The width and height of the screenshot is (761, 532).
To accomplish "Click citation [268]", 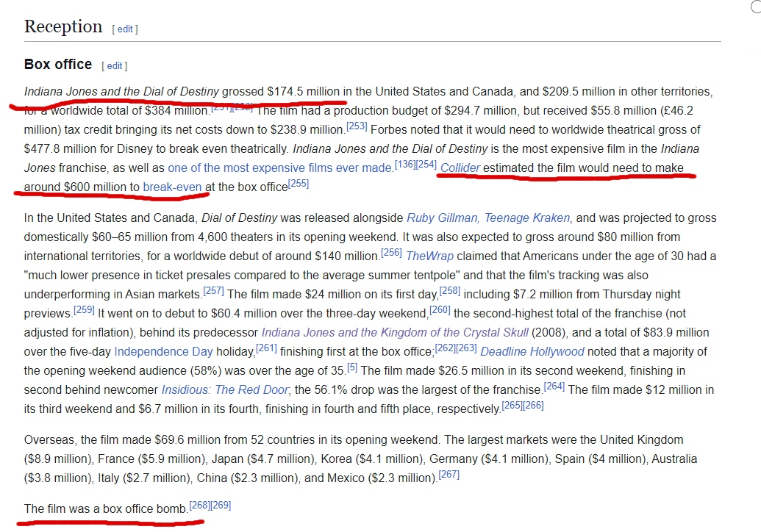I will [x=199, y=506].
